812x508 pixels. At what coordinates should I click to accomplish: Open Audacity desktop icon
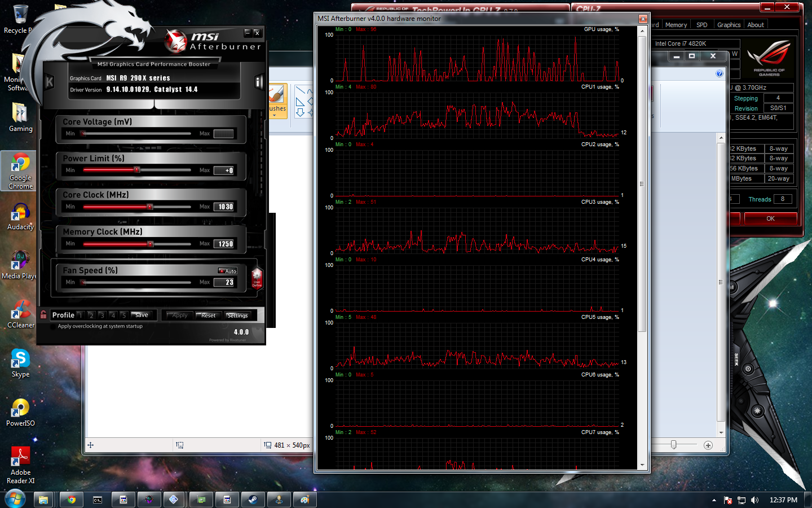[x=21, y=217]
